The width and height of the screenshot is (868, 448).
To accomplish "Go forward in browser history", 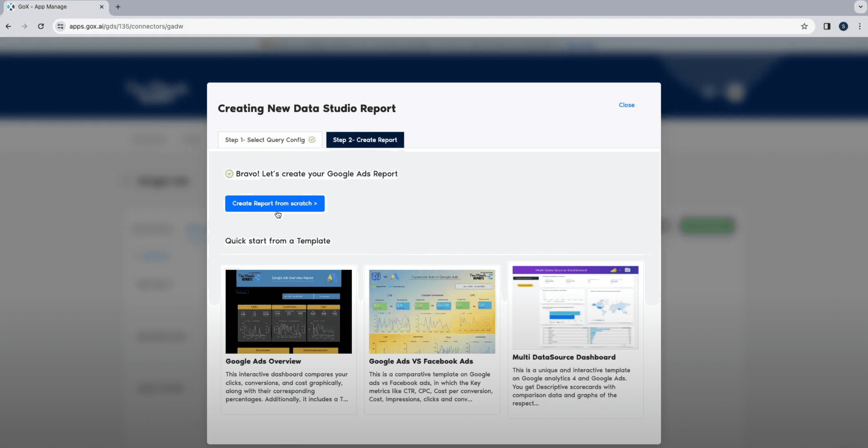I will coord(24,26).
